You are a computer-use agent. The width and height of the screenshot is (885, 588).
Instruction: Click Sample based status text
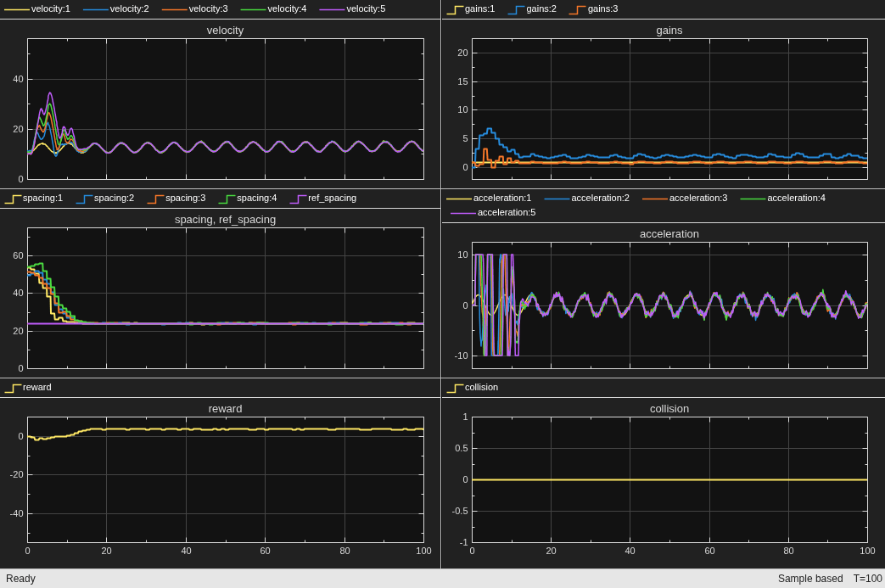[810, 579]
